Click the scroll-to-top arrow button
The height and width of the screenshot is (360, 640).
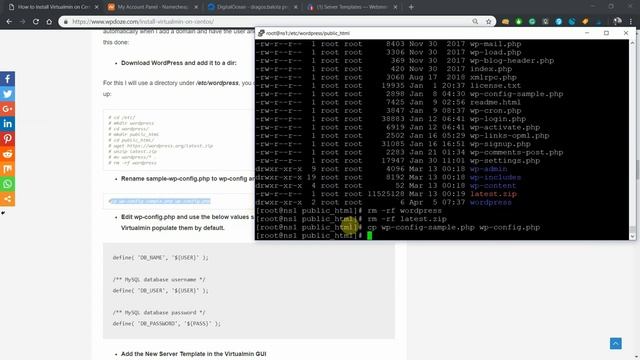(x=616, y=343)
